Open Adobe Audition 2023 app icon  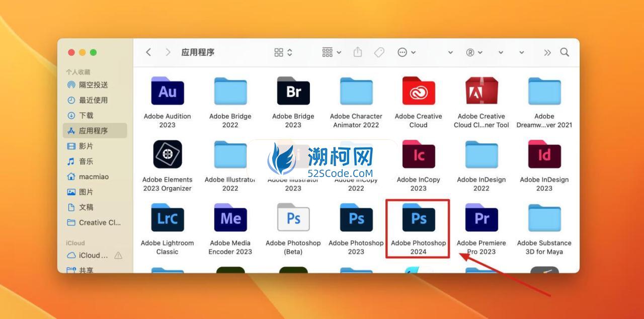point(168,91)
